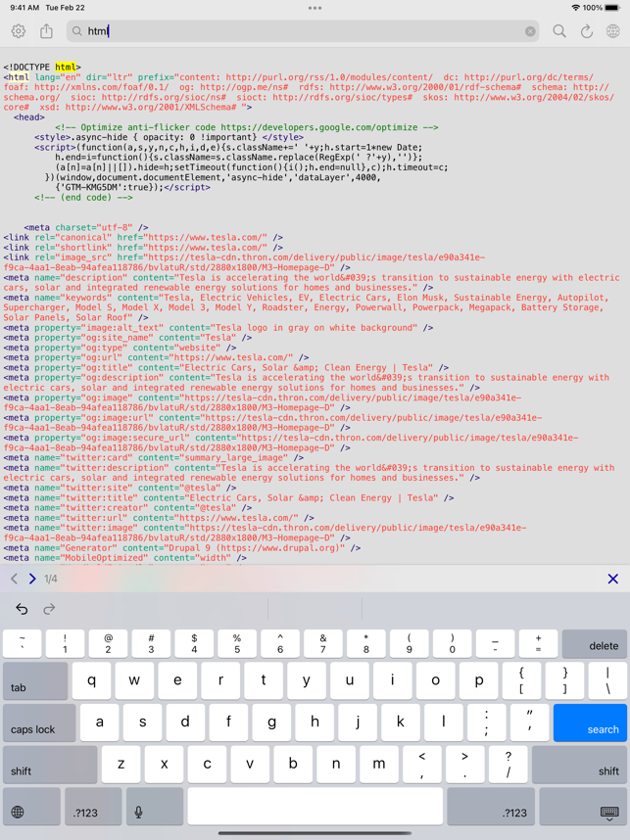Click the link rel="canonical" line
Screen dimensions: 630x840
143,237
